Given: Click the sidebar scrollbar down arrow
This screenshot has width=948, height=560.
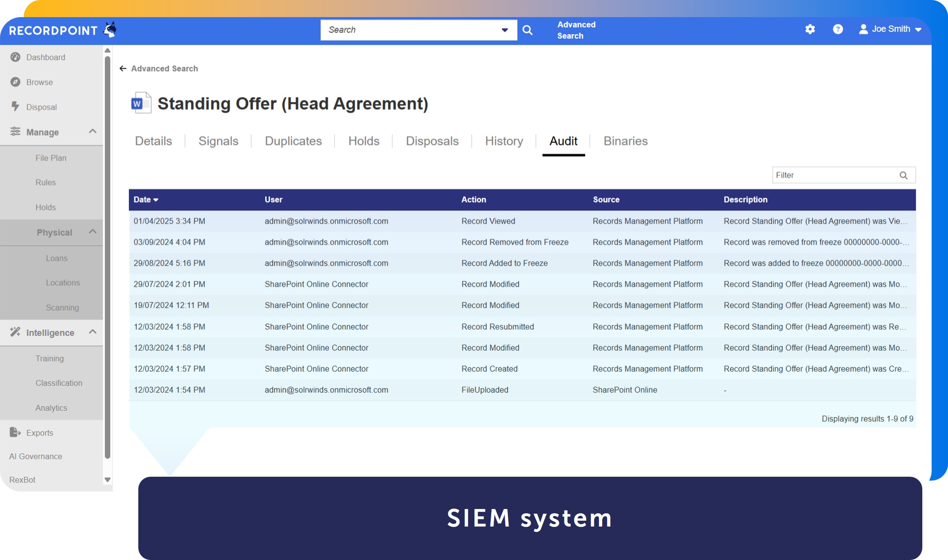Looking at the screenshot, I should 107,480.
